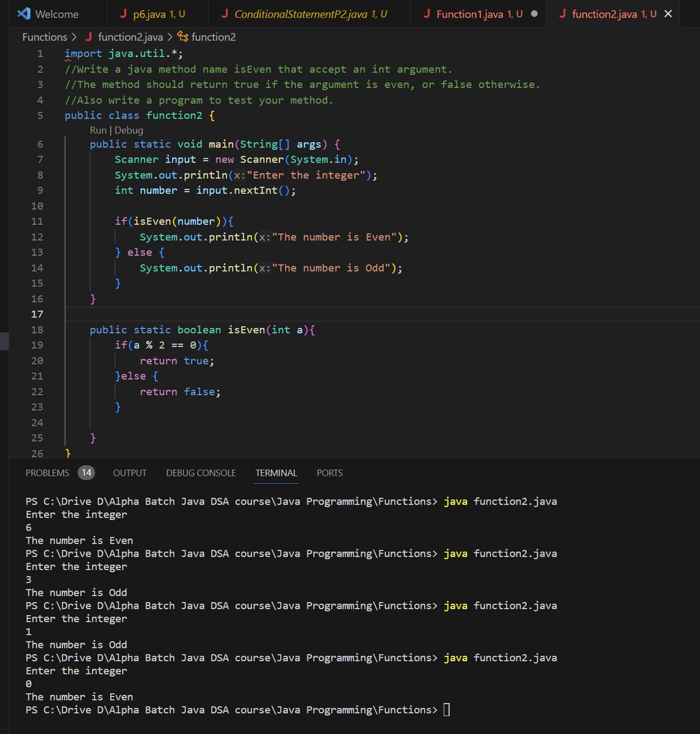Click line number 17 in the gutter
Viewport: 700px width, 734px height.
pyautogui.click(x=37, y=314)
